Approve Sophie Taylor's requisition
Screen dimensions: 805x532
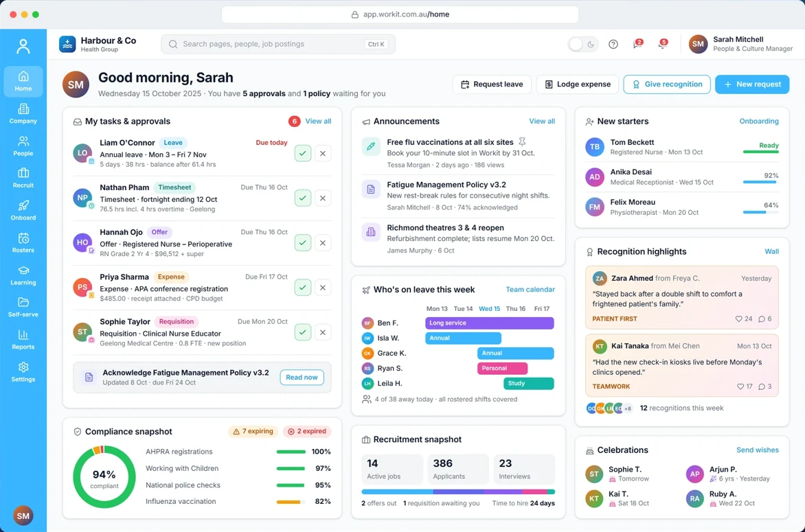(303, 332)
